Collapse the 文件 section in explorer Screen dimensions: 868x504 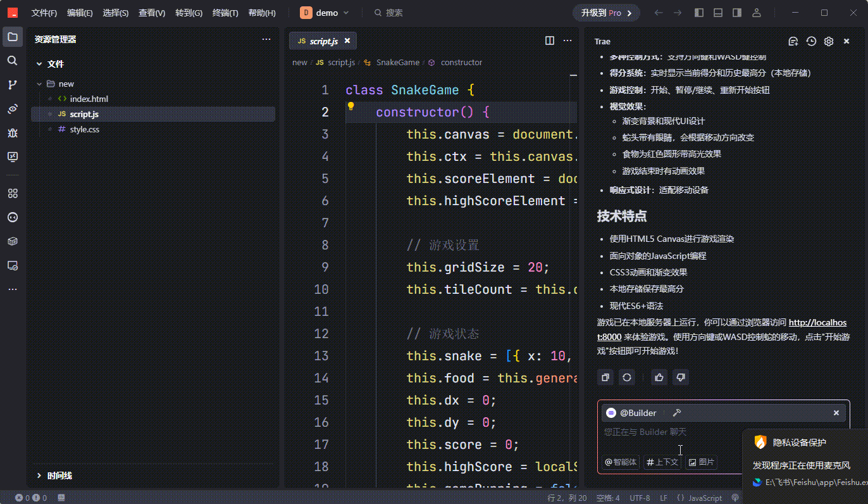click(39, 64)
